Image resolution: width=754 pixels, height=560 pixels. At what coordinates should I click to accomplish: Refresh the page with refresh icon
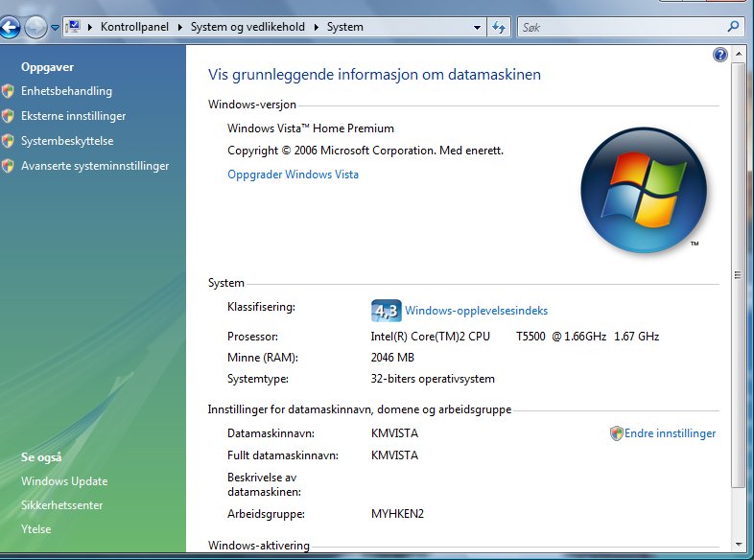[499, 28]
